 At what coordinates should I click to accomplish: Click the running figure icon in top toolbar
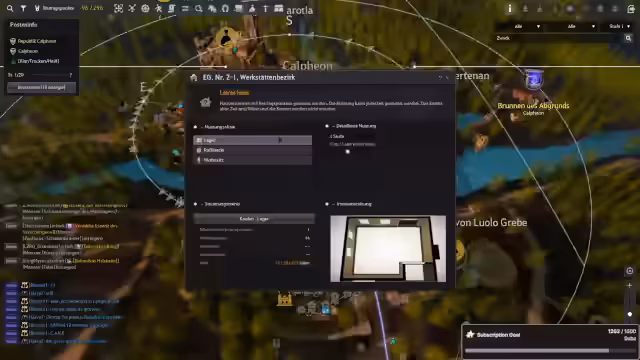(x=159, y=8)
